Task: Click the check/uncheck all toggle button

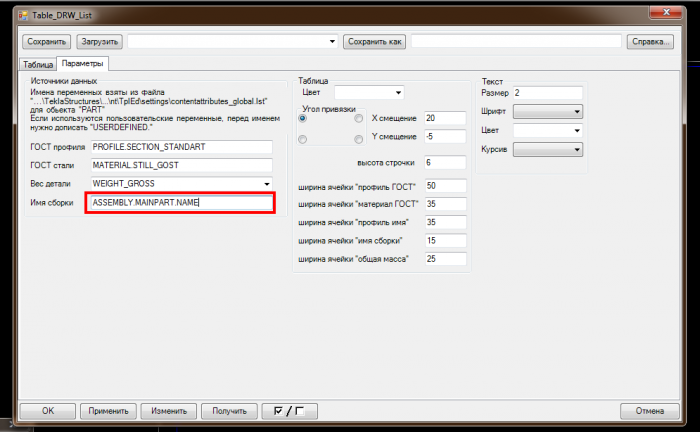Action: point(289,411)
